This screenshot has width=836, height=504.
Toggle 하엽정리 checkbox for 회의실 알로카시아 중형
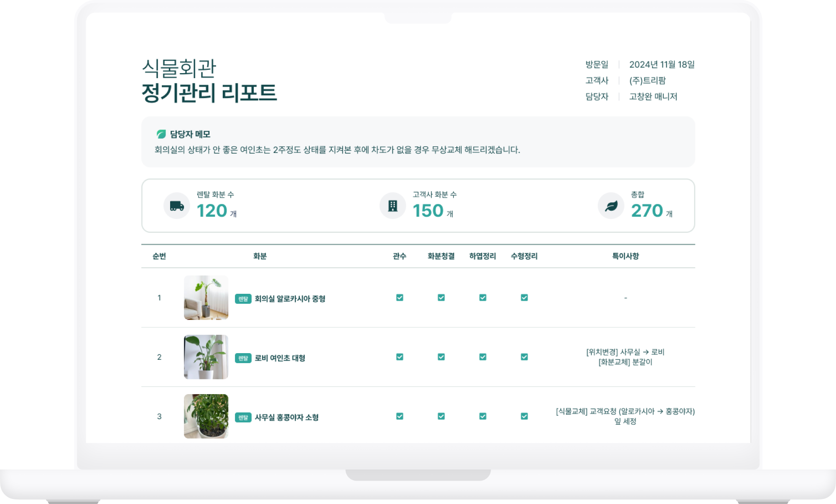pyautogui.click(x=483, y=298)
